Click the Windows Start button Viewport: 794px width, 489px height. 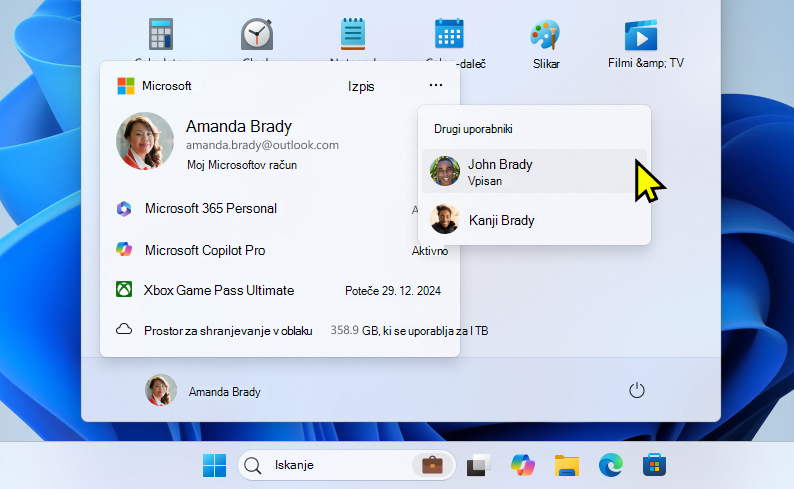[215, 465]
